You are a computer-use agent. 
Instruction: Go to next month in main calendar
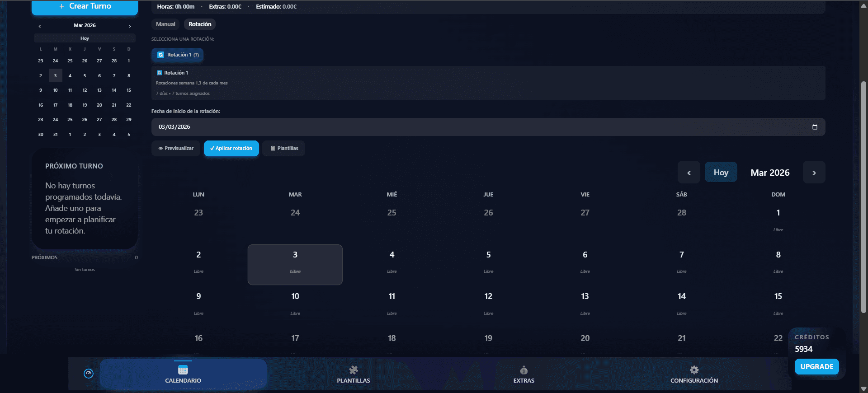[x=814, y=173]
